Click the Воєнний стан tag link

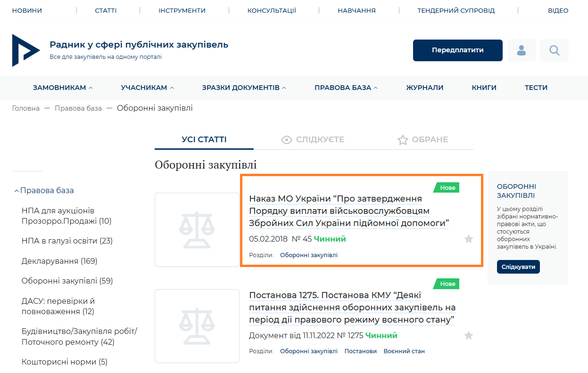click(x=404, y=351)
